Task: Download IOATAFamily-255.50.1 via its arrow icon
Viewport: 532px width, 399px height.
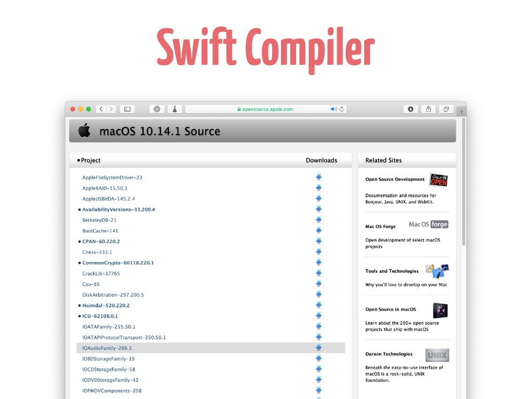Action: (x=318, y=326)
